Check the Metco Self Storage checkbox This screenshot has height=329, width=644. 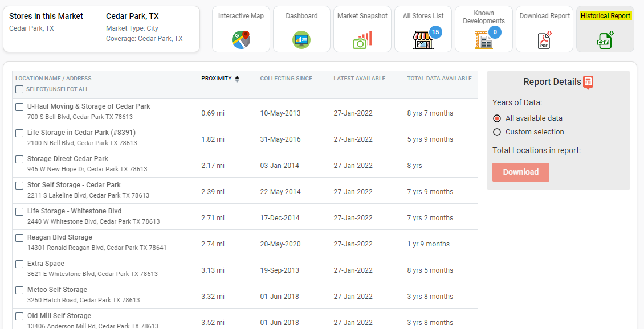(x=19, y=290)
